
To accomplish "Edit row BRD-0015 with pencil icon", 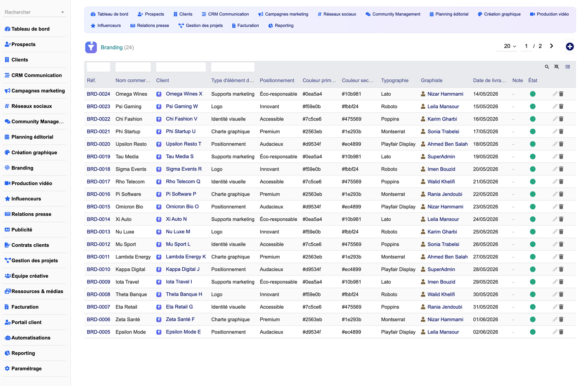I will click(x=555, y=207).
